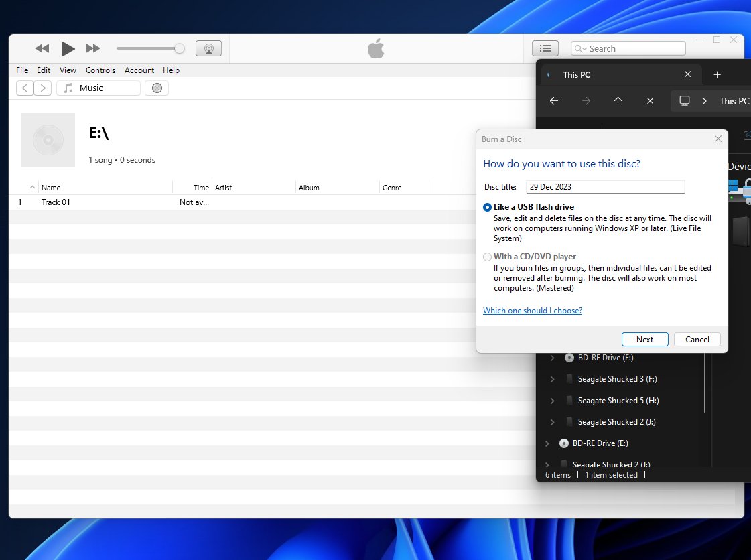Skip to previous track with rewind icon
Image resolution: width=751 pixels, height=560 pixels.
click(x=42, y=48)
